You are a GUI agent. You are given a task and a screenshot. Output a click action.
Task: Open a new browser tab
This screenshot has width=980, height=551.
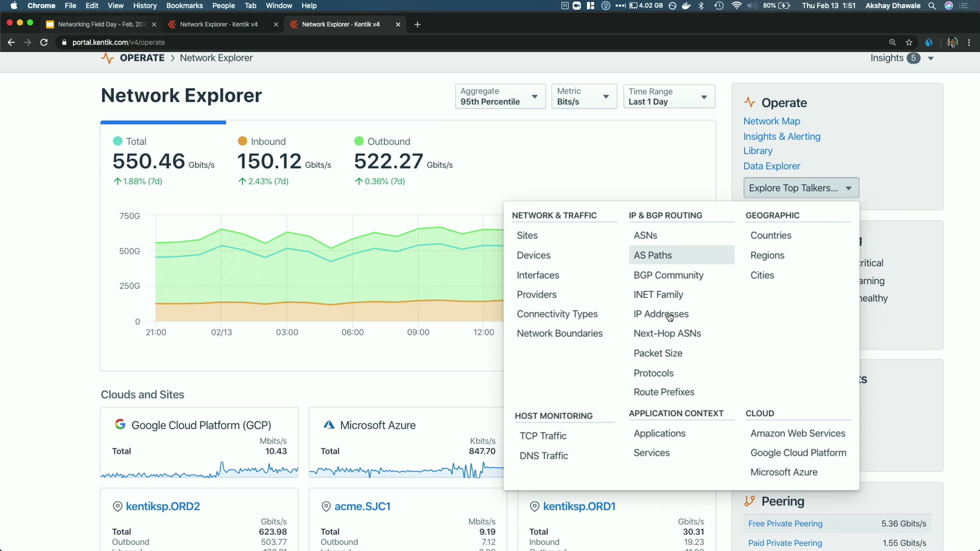point(417,24)
